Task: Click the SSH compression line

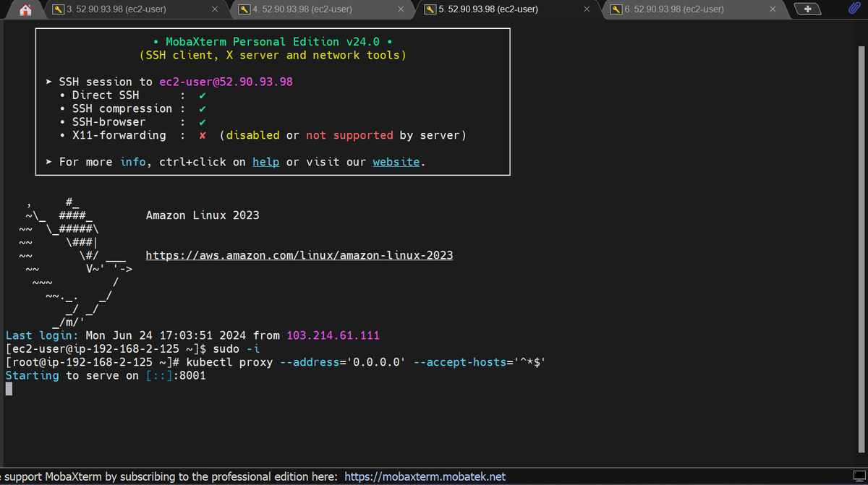Action: [x=134, y=108]
